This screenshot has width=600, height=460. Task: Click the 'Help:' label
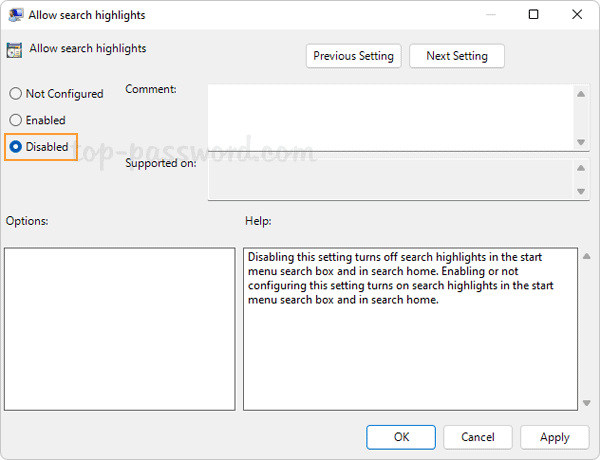click(258, 221)
